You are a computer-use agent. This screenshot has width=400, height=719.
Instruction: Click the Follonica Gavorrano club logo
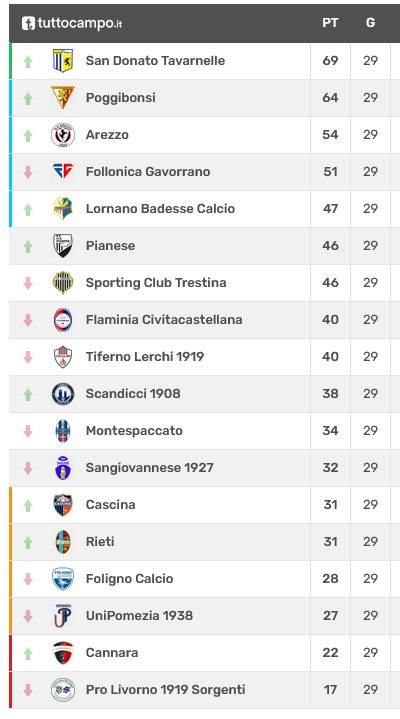click(x=63, y=171)
